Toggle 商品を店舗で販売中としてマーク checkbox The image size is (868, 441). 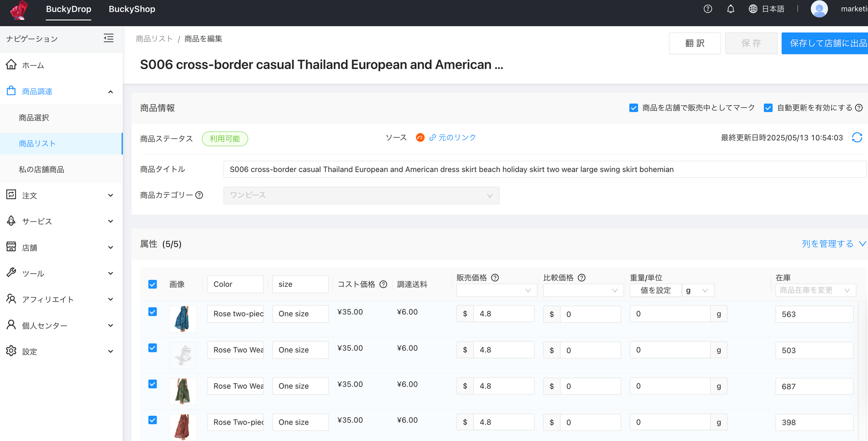634,108
